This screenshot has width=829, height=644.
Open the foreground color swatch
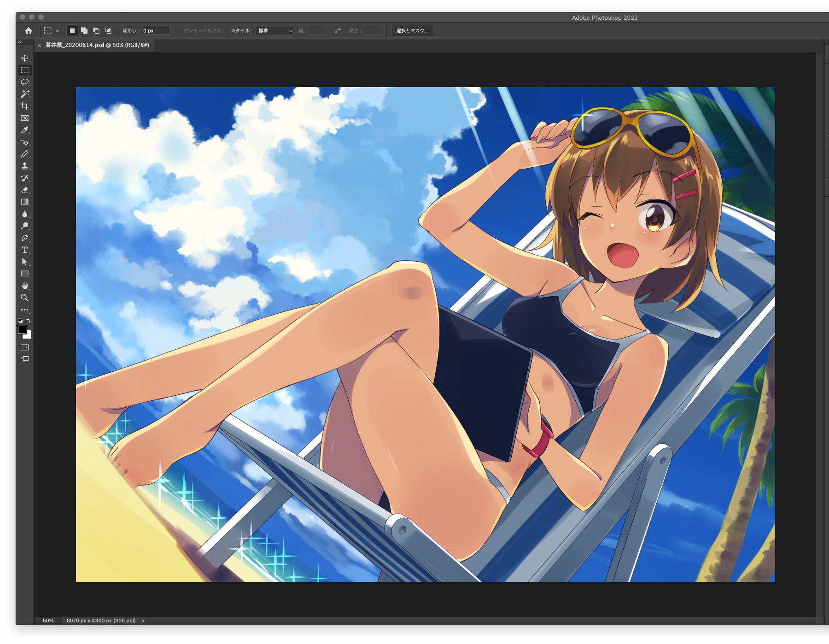click(22, 330)
